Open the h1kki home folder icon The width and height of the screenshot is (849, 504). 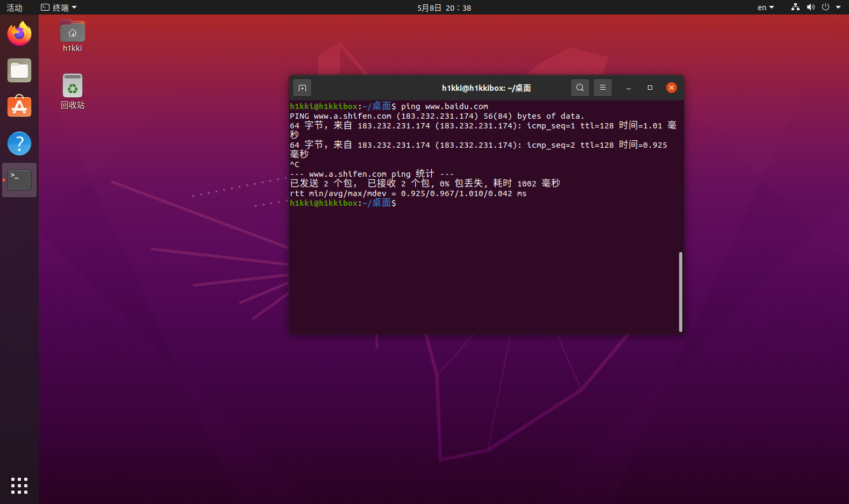pos(73,36)
